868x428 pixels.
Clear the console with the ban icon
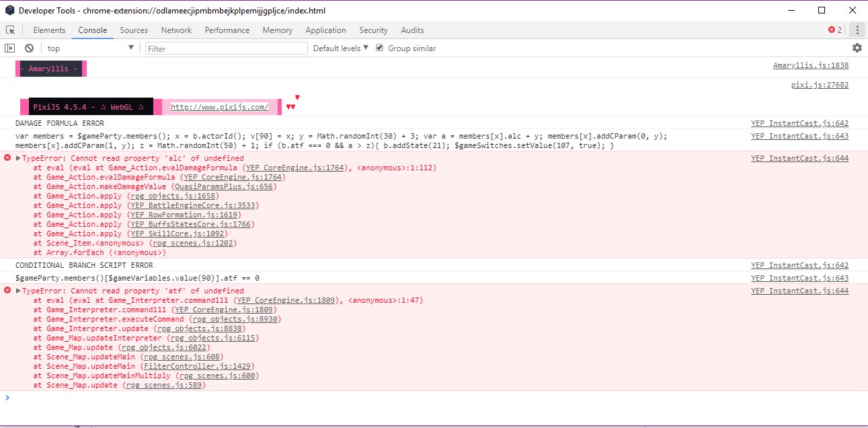point(30,48)
